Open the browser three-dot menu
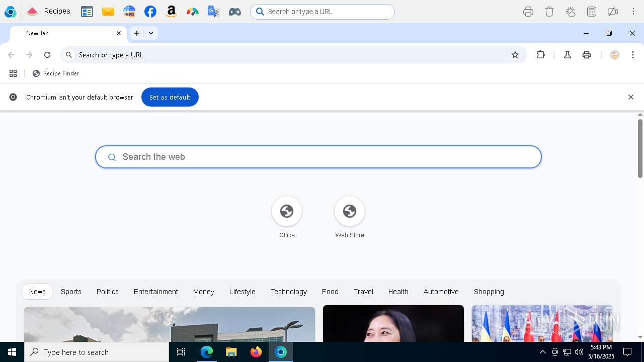Screen dimensions: 644x362 (633, 55)
